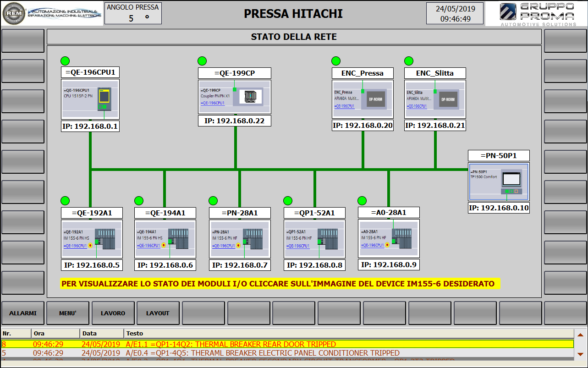Click the Testo column header
The height and width of the screenshot is (368, 588).
pos(349,334)
